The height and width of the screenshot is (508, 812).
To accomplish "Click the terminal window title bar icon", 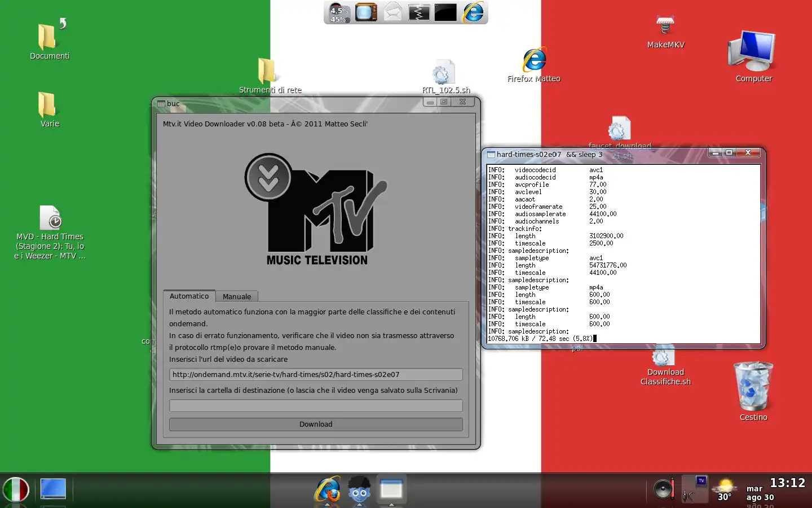I will pyautogui.click(x=491, y=155).
